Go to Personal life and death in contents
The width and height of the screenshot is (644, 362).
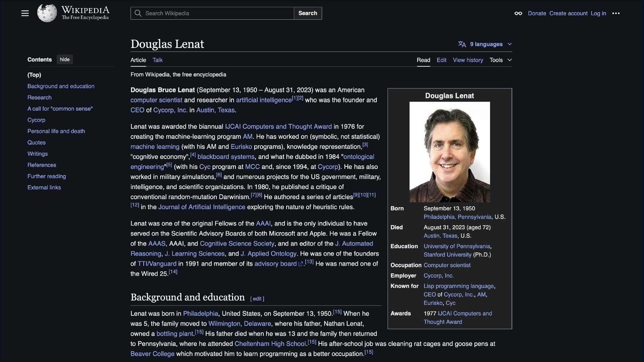56,131
